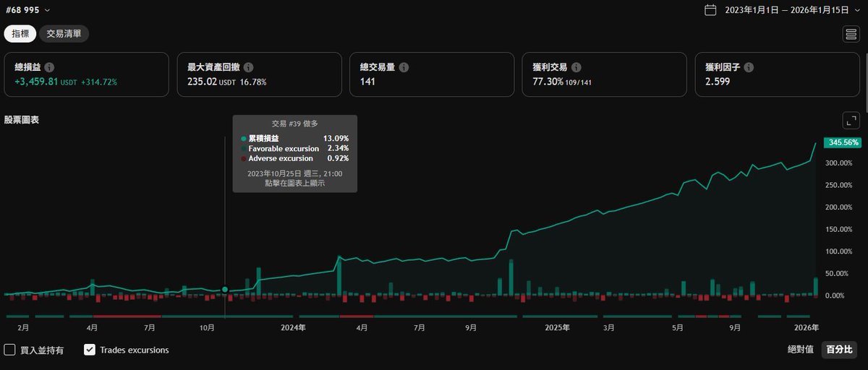Show info for 最大資產回撤

coord(248,67)
